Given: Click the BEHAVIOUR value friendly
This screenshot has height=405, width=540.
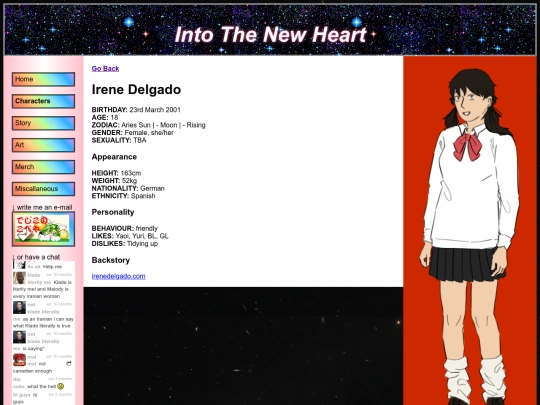Looking at the screenshot, I should click(147, 228).
